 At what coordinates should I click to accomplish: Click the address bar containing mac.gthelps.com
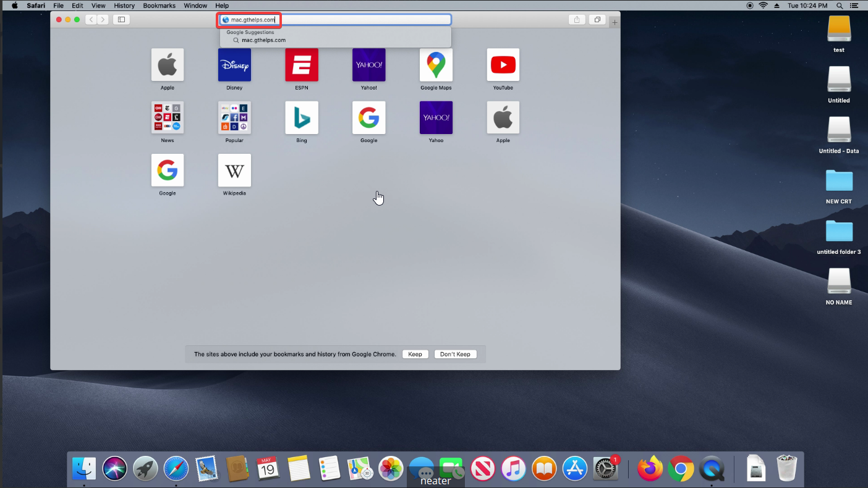[335, 20]
